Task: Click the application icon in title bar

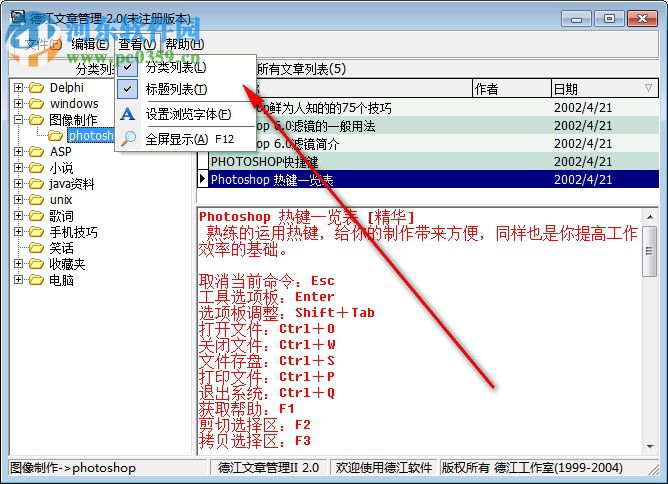Action: pyautogui.click(x=18, y=17)
